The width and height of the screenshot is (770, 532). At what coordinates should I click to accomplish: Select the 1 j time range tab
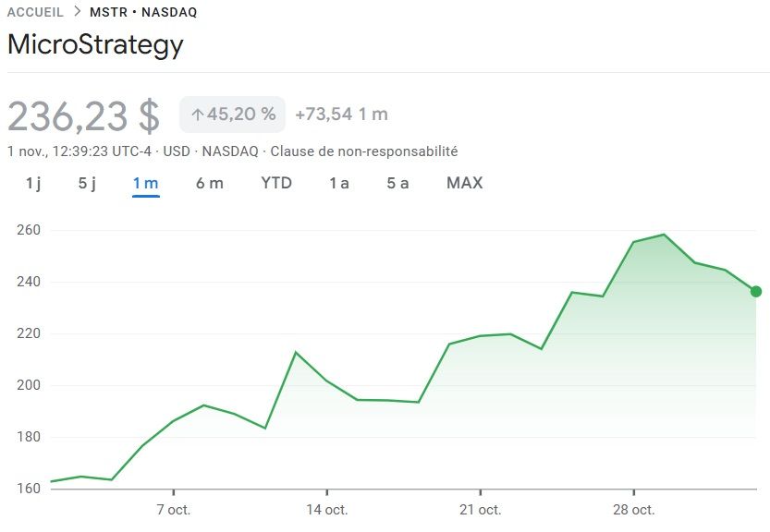[x=33, y=183]
